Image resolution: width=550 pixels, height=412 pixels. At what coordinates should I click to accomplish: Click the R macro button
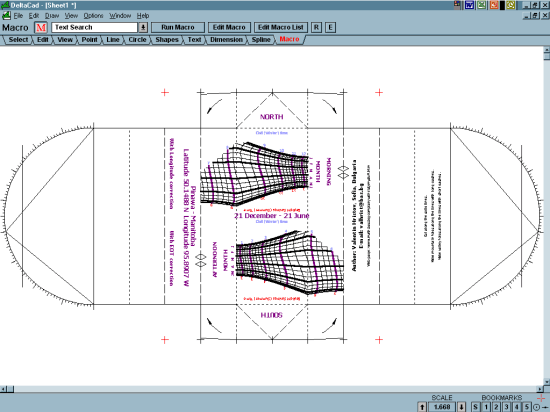pyautogui.click(x=316, y=27)
